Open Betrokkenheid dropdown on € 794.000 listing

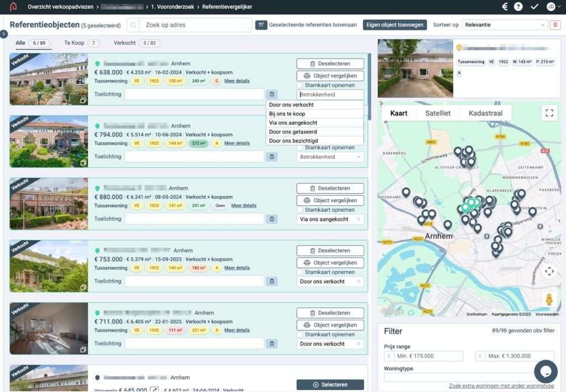(x=330, y=157)
